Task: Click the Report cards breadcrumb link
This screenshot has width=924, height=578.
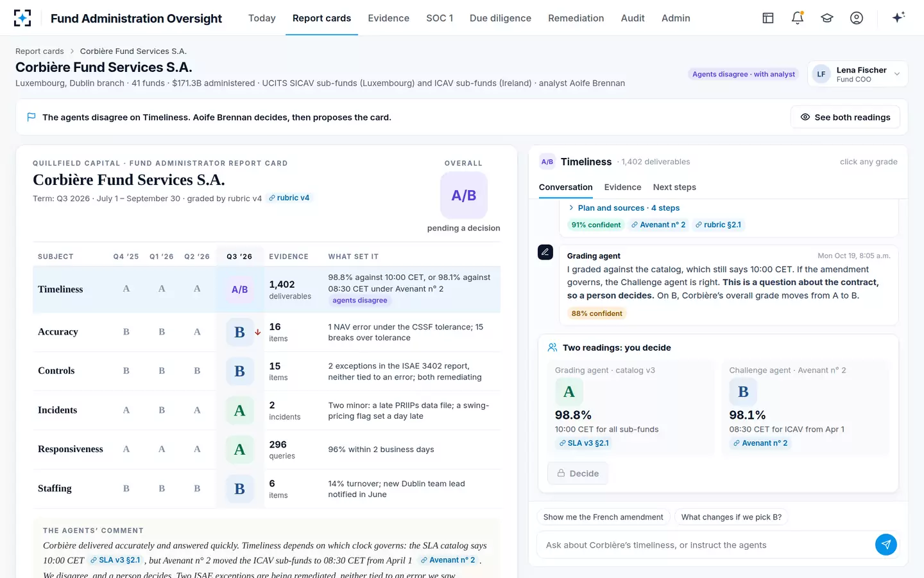Action: (40, 51)
